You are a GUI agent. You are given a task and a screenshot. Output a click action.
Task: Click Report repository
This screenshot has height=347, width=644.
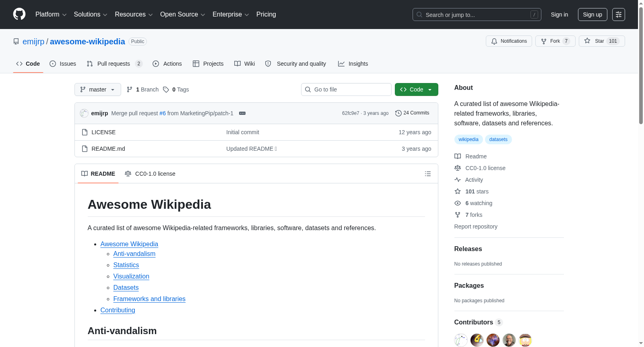[476, 226]
